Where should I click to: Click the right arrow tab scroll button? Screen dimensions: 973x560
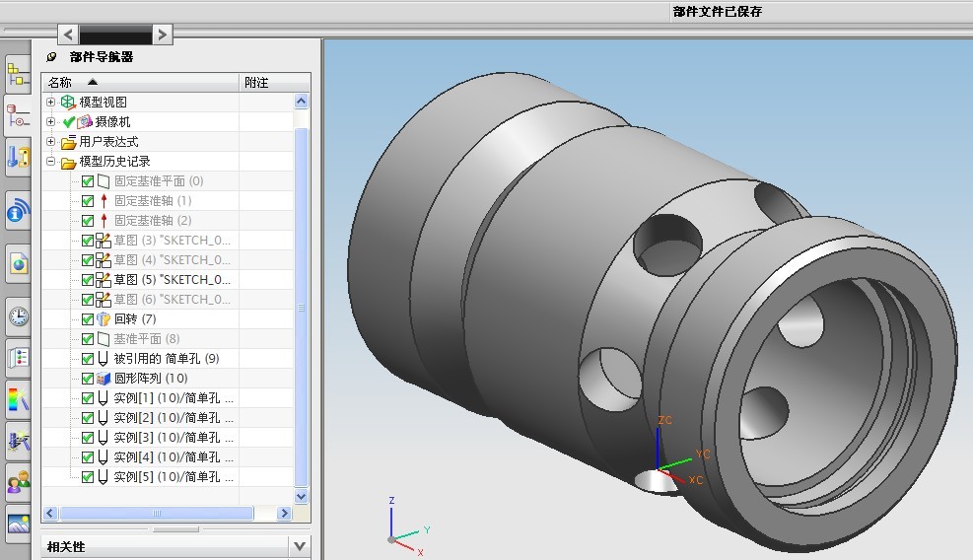(162, 35)
